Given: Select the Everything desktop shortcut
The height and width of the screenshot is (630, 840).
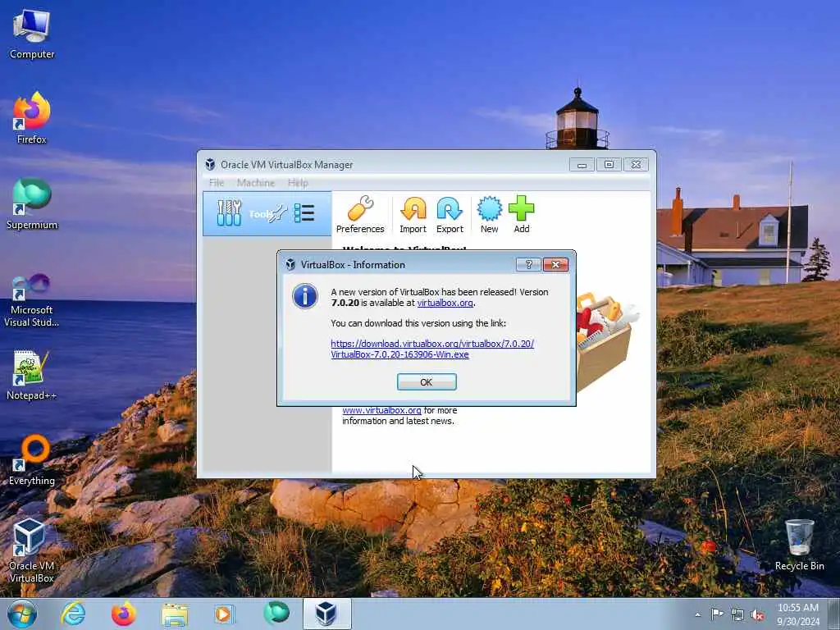Looking at the screenshot, I should (x=32, y=460).
